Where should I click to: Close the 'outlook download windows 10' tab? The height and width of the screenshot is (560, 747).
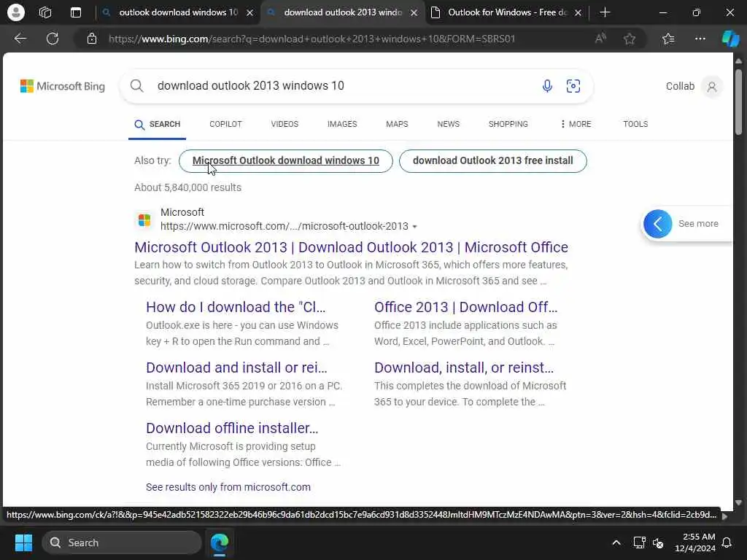249,12
